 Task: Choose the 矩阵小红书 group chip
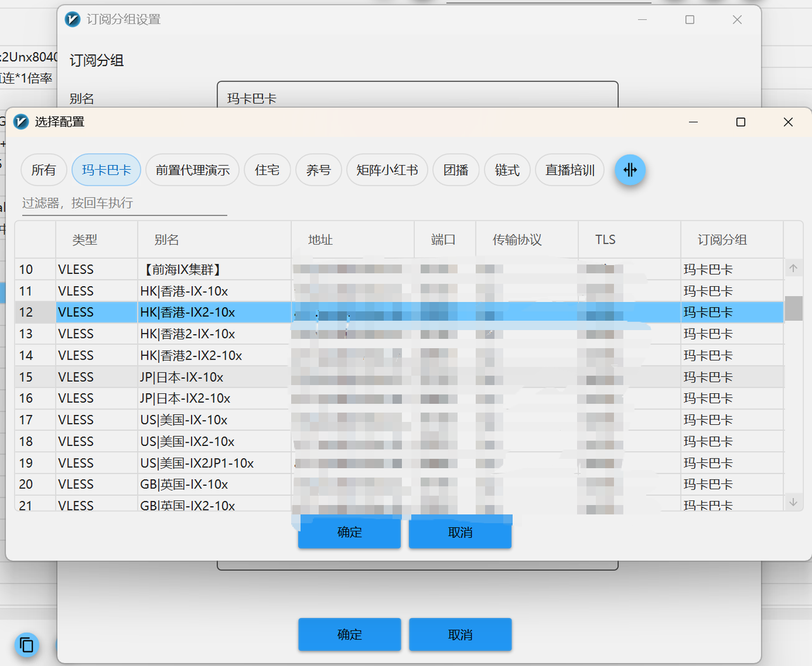coord(387,170)
